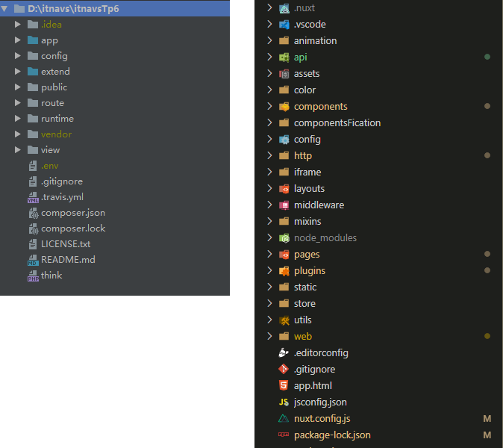Click the node_modules folder icon
Screen dimensions: 503x448
point(284,237)
